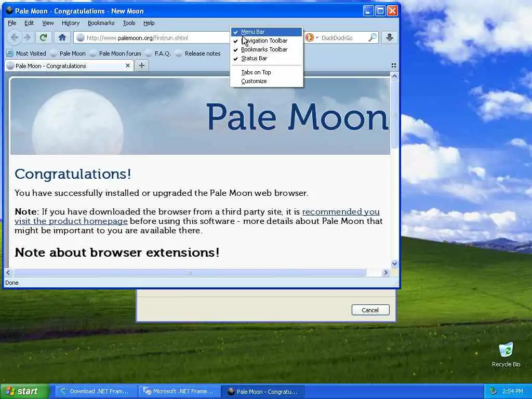Click the Pale Moon forum bookmark favicon
This screenshot has width=532, height=399.
tap(94, 54)
